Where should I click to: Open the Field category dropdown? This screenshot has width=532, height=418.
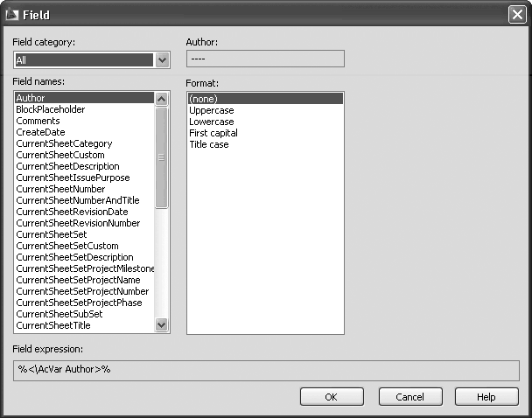coord(162,60)
